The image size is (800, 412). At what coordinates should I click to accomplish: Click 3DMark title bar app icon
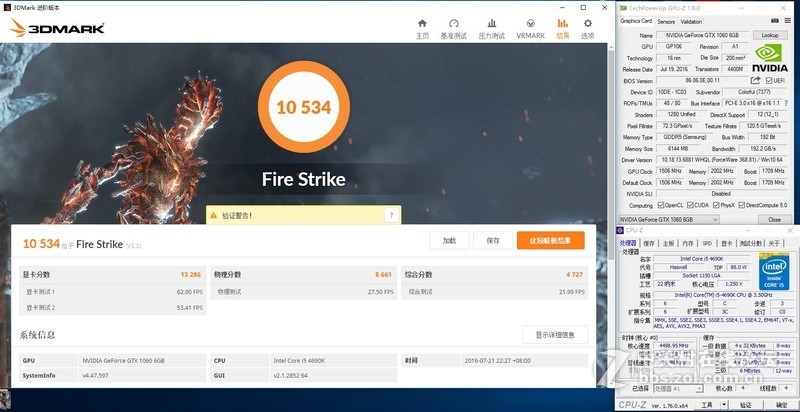click(7, 7)
